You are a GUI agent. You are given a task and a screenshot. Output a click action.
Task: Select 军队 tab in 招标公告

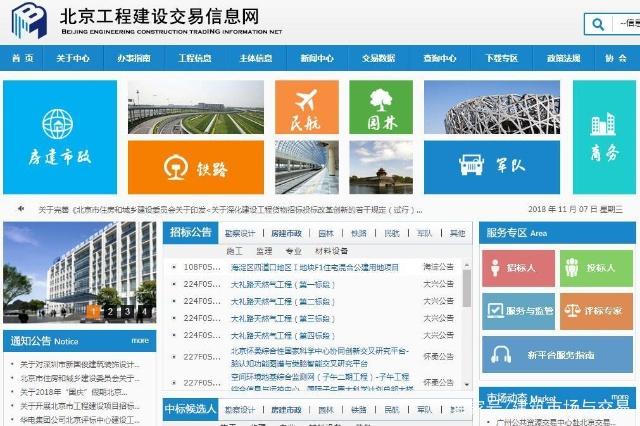click(424, 233)
